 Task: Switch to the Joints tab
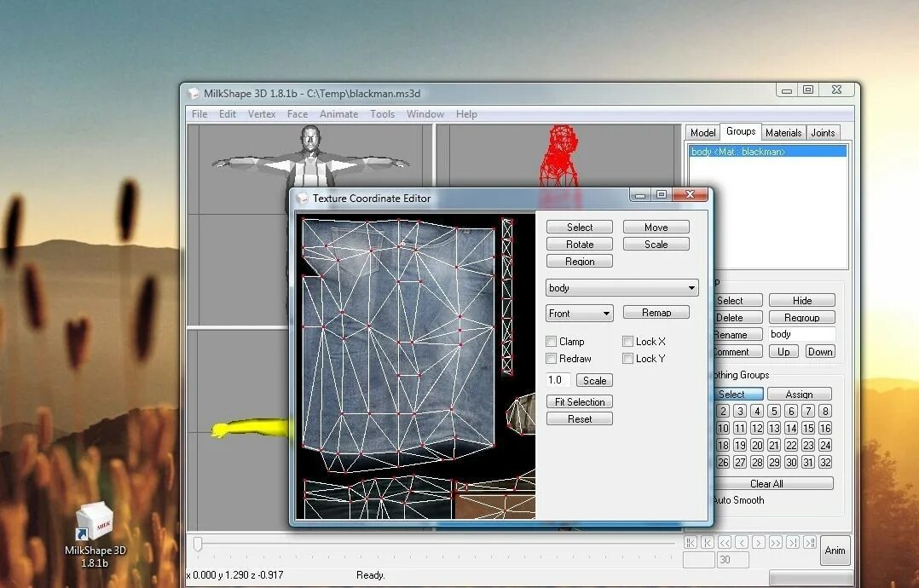pyautogui.click(x=823, y=133)
